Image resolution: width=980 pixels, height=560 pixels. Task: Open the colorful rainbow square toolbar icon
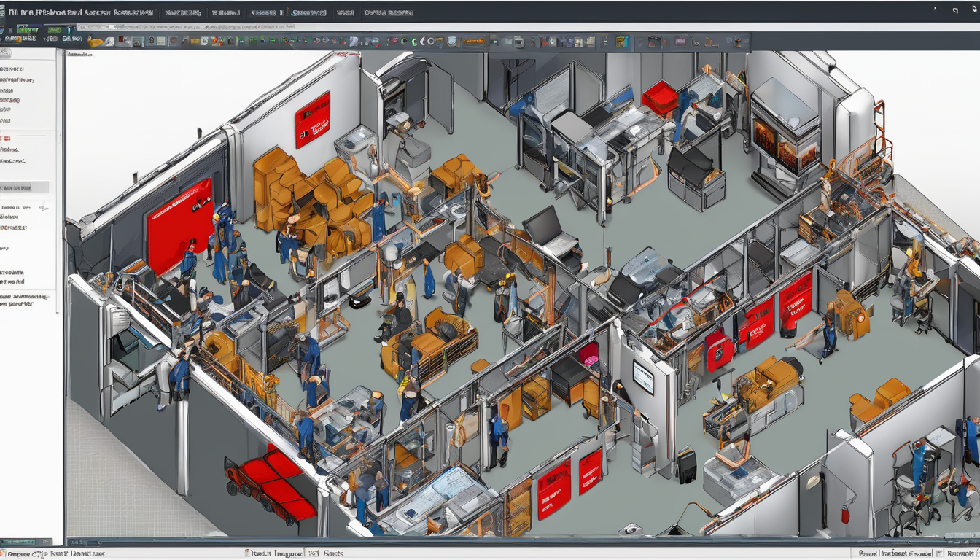coord(623,42)
